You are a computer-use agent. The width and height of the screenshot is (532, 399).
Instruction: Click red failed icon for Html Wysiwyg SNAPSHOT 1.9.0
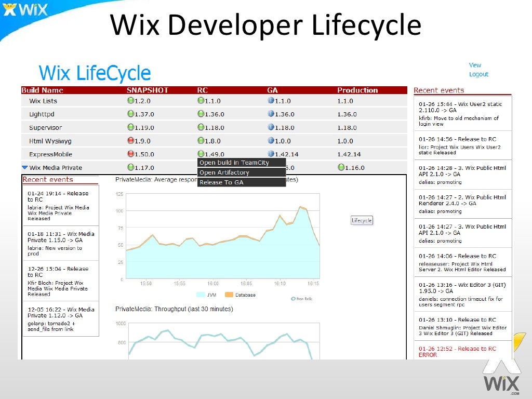(130, 140)
